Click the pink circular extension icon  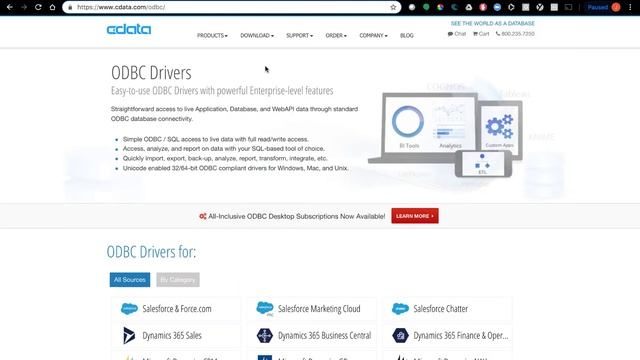coord(483,7)
